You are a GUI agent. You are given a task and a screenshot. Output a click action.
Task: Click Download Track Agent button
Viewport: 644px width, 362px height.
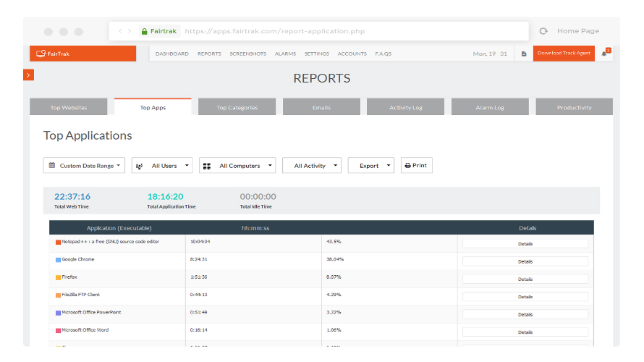[564, 54]
